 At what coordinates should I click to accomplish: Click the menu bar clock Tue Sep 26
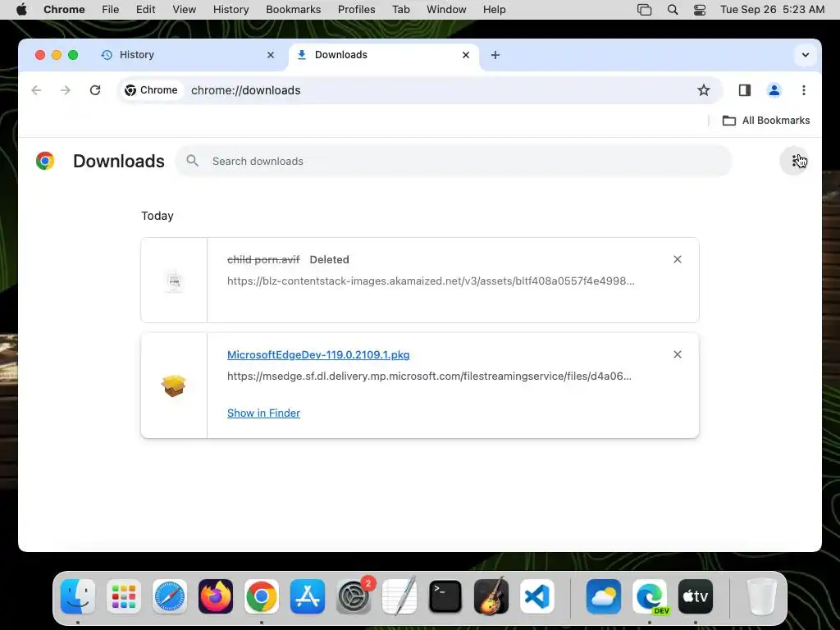(772, 10)
